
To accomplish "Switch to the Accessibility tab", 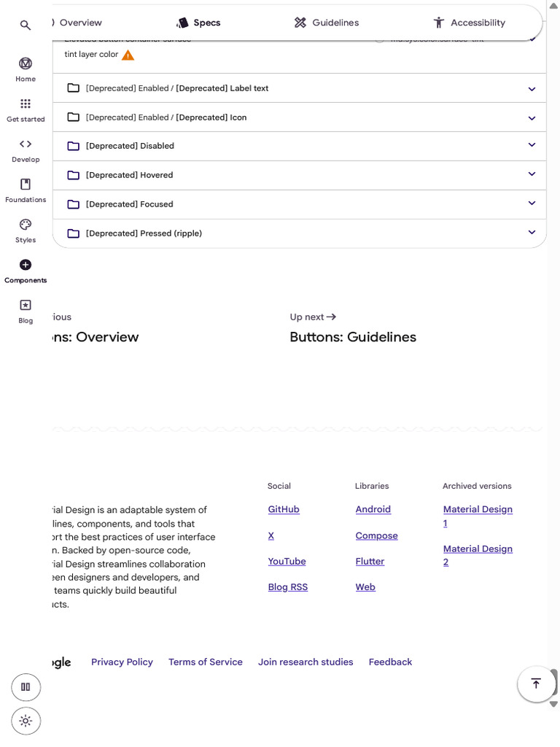I will click(x=469, y=23).
